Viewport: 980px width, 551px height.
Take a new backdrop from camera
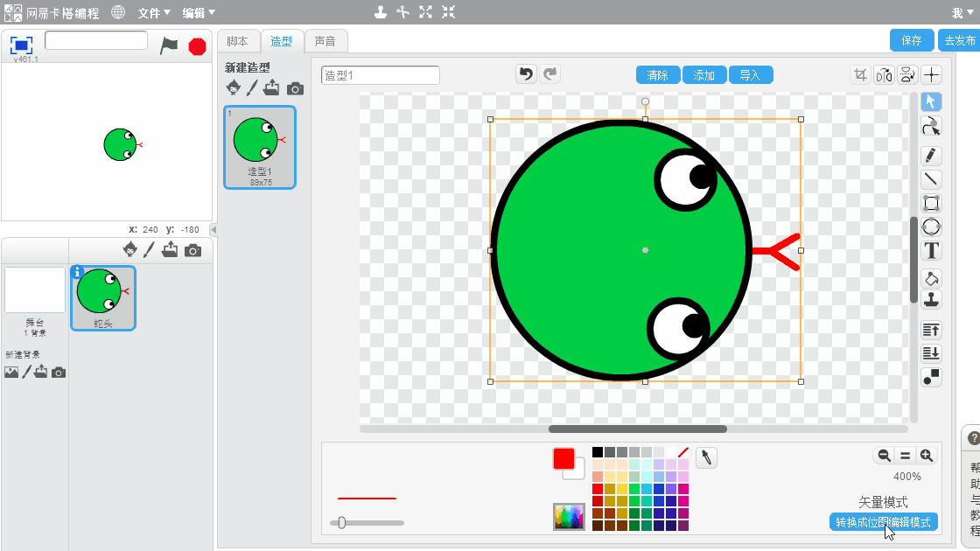coord(58,373)
